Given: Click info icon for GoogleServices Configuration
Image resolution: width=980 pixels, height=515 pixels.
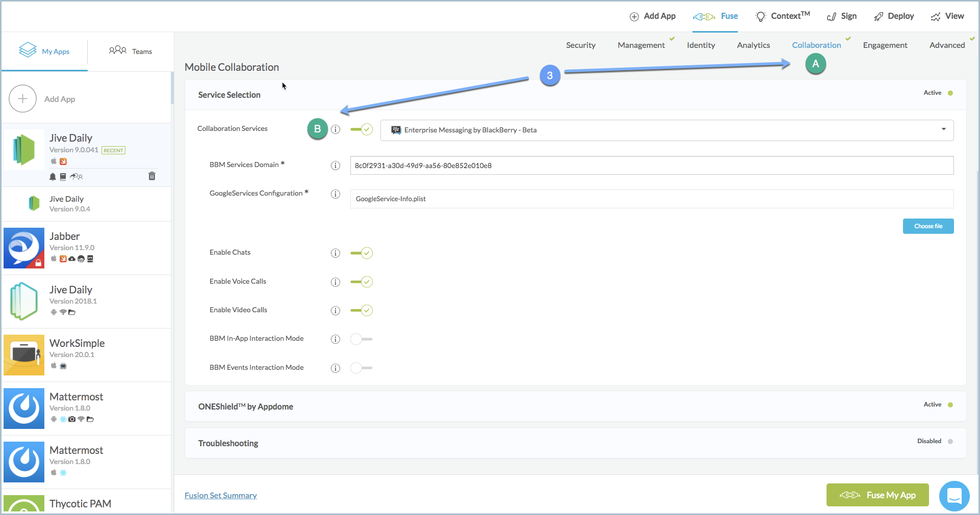Looking at the screenshot, I should [x=336, y=194].
